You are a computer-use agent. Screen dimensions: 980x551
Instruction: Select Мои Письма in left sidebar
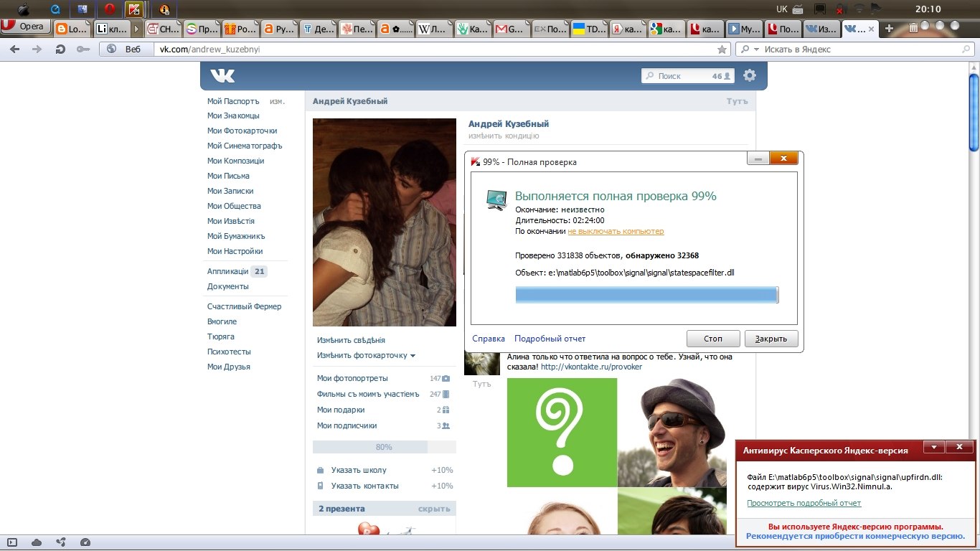(x=228, y=176)
